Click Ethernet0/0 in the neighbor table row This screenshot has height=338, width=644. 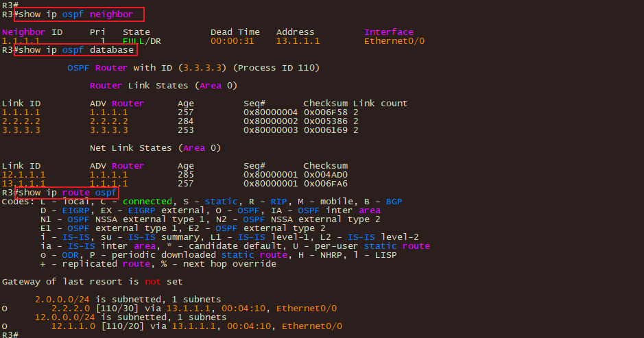(394, 41)
